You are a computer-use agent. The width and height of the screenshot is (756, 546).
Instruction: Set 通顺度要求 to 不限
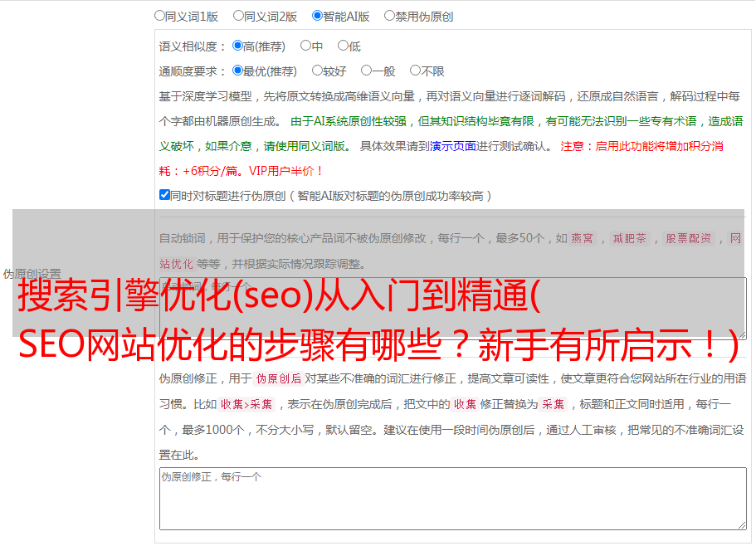pyautogui.click(x=415, y=71)
